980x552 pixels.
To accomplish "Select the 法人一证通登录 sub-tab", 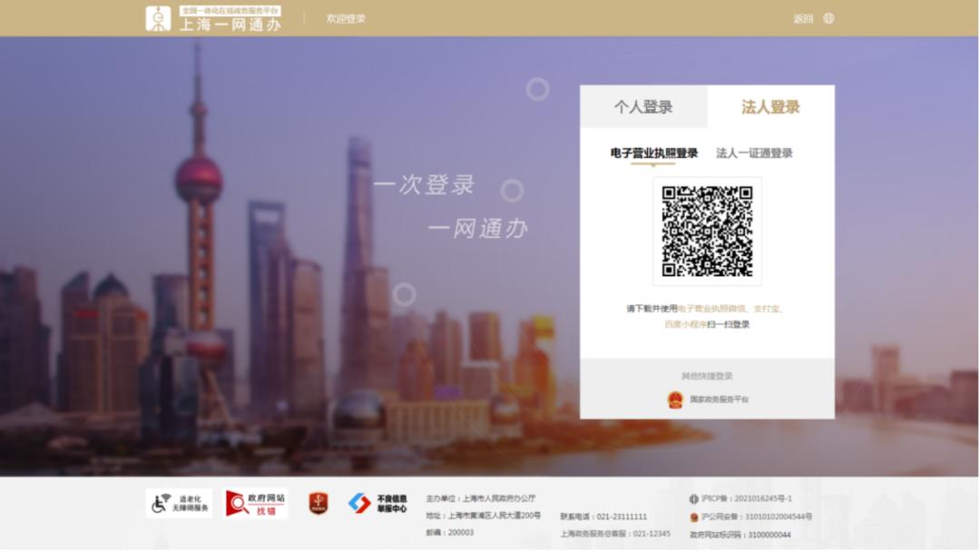I will coord(754,153).
